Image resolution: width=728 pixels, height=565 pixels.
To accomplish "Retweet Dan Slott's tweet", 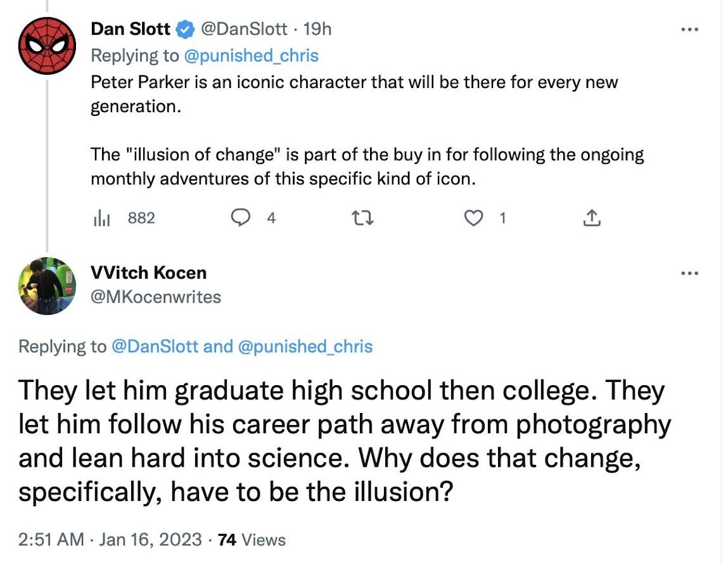I will tap(362, 218).
